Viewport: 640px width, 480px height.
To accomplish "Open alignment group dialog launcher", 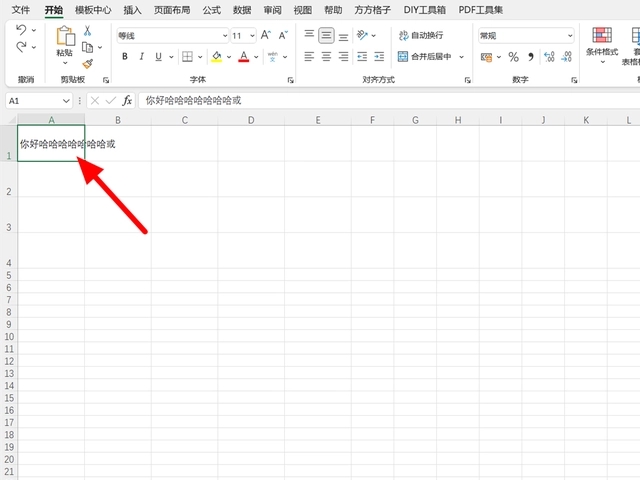I will 468,80.
